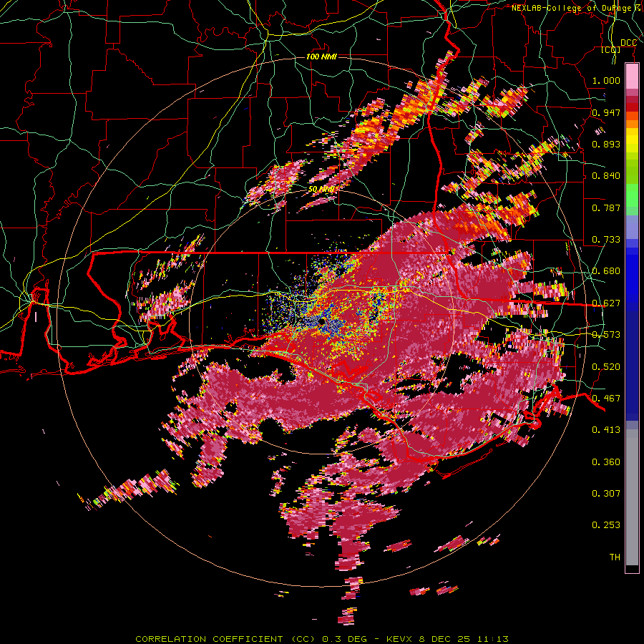Pick the lavender band beside 0.733 value

(x=632, y=227)
